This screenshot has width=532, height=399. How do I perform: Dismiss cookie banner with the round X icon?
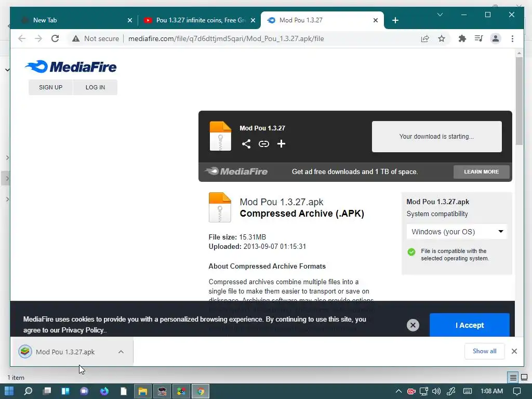coord(413,325)
